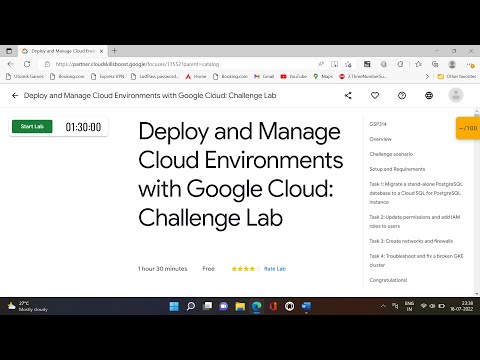This screenshot has width=480, height=360.
Task: Go back using the page header arrow
Action: coord(15,96)
